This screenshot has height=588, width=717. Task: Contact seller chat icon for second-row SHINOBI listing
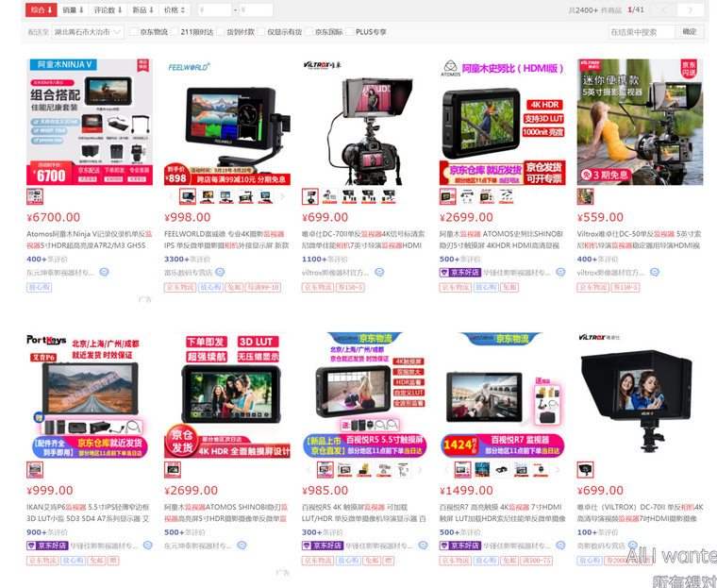(242, 545)
